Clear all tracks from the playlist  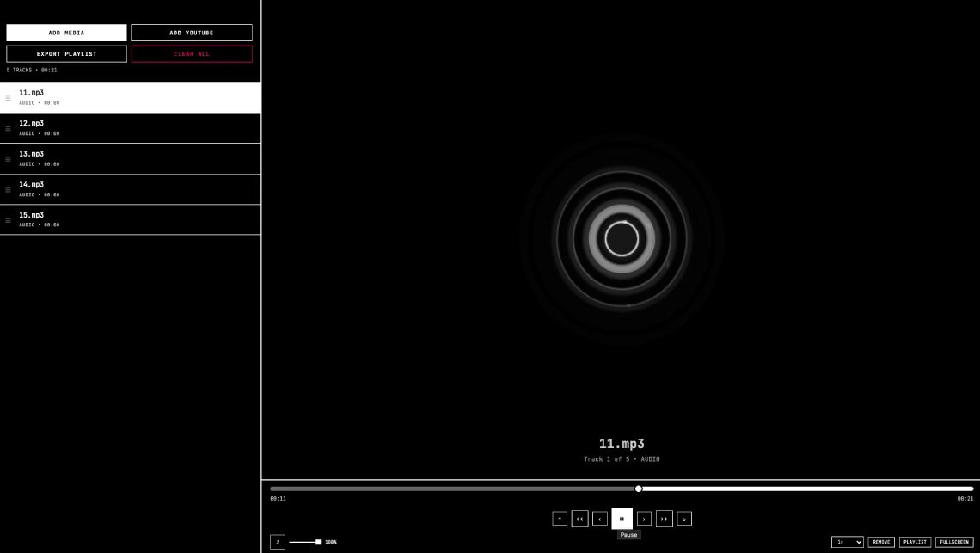point(192,53)
